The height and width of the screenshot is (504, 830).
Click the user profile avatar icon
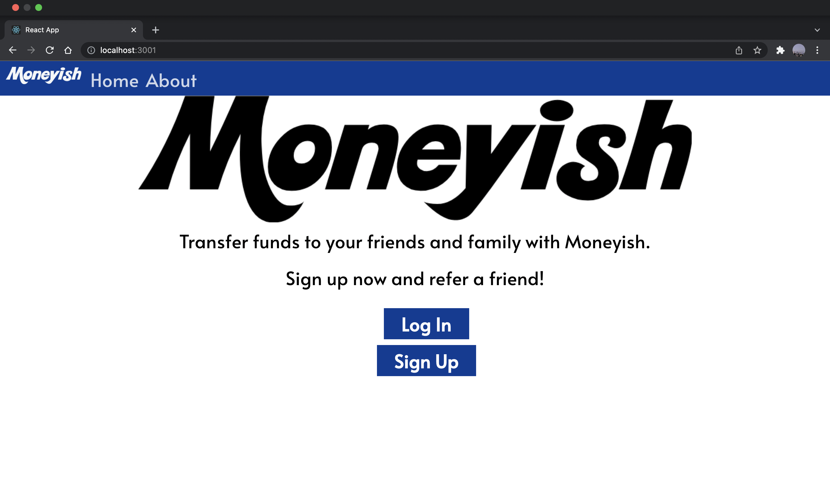[x=799, y=50]
